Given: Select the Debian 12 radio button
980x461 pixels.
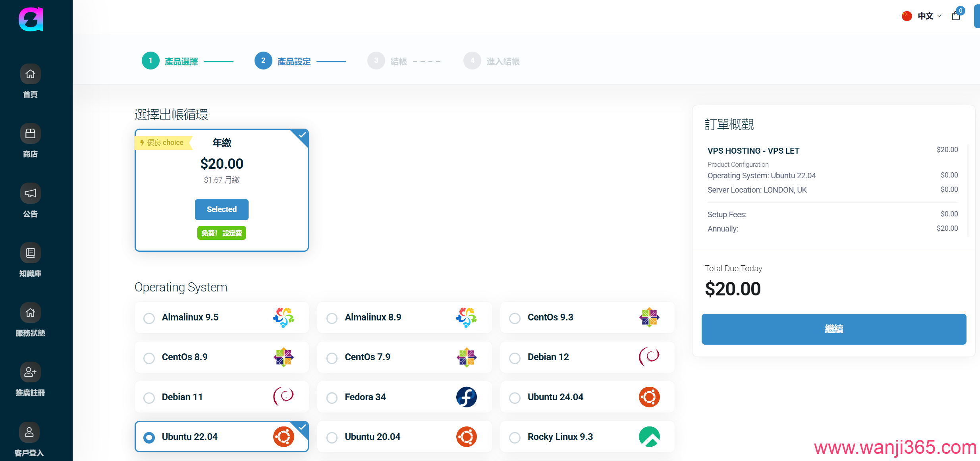Looking at the screenshot, I should 515,358.
